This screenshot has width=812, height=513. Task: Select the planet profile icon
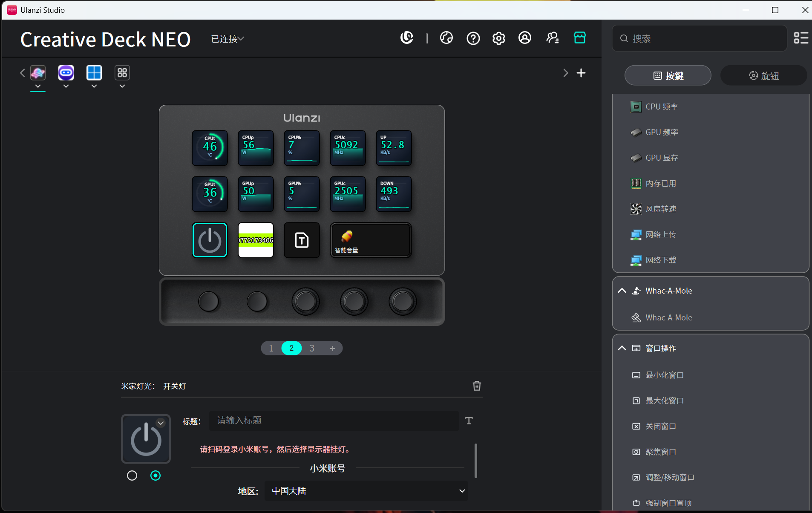(x=38, y=73)
